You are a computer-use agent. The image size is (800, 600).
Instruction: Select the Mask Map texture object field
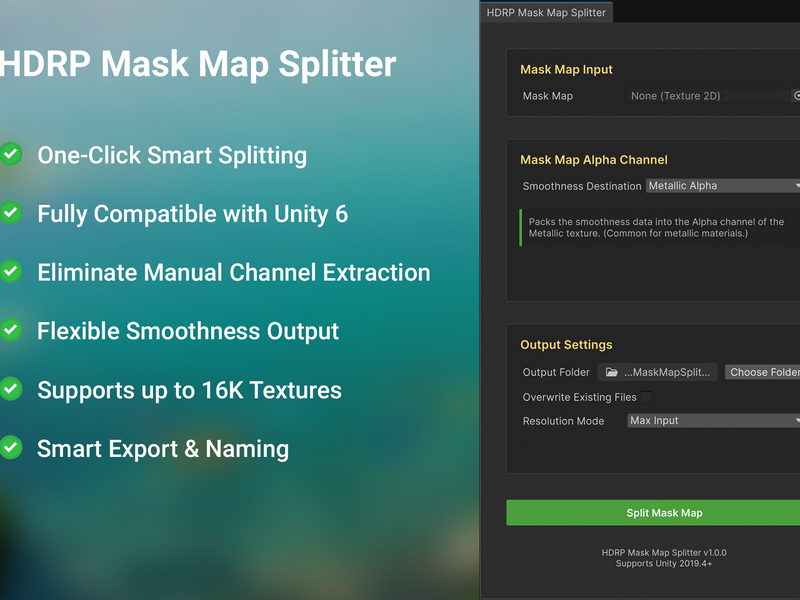pos(713,96)
